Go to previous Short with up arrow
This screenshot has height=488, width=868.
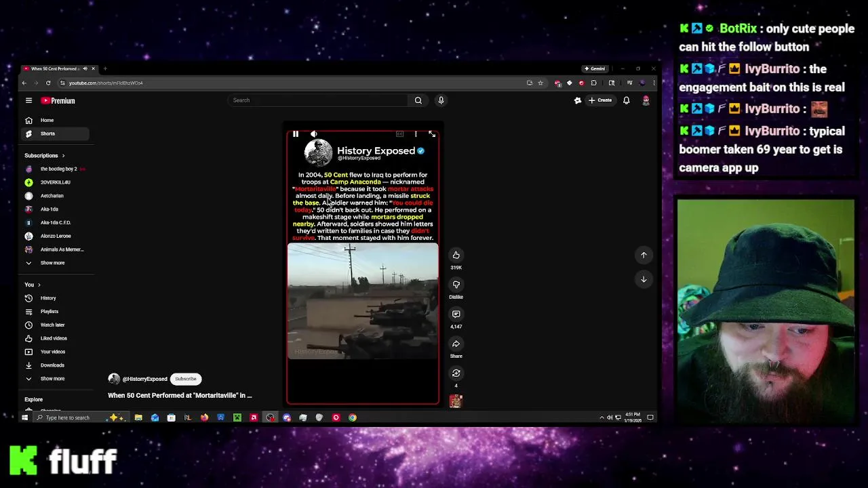coord(644,255)
